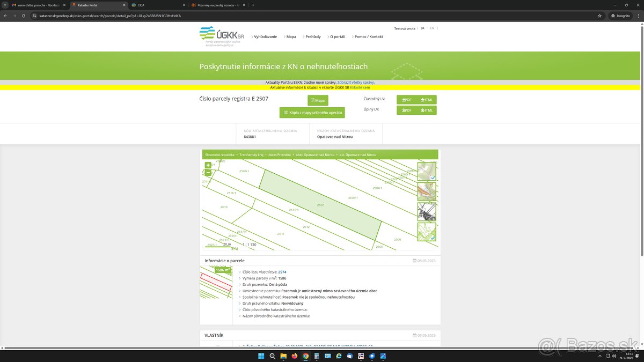The height and width of the screenshot is (362, 644).
Task: Open the Inkognito profile indicator
Action: (x=620, y=16)
